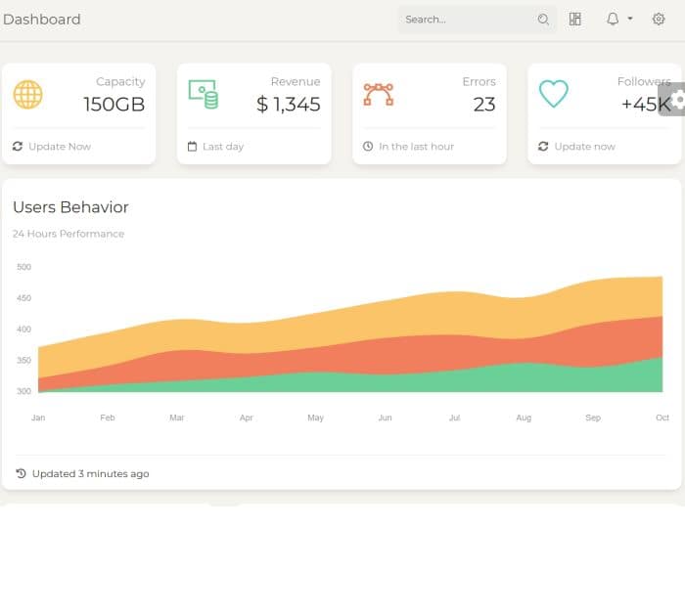Click the heart icon on Followers card

[x=553, y=94]
